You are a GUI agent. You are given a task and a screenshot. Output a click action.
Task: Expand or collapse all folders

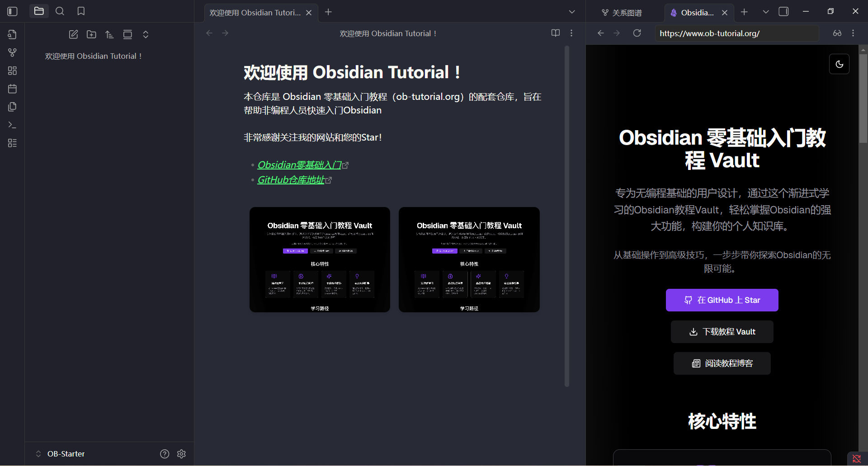(146, 34)
